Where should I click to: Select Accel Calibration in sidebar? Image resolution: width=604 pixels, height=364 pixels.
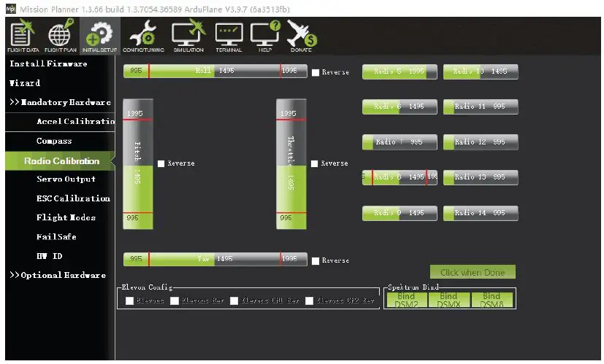75,122
